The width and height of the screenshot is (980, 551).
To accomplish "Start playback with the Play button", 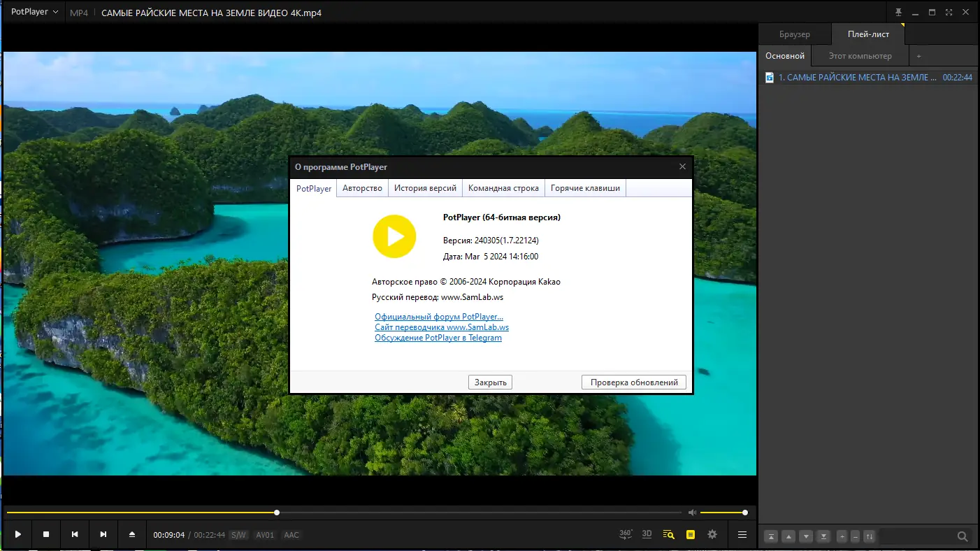I will [18, 534].
